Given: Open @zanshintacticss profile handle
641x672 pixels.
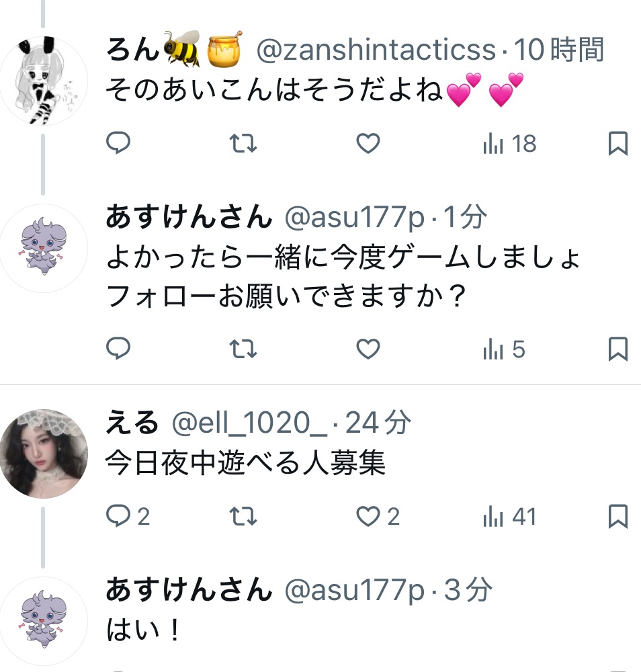Looking at the screenshot, I should [376, 50].
